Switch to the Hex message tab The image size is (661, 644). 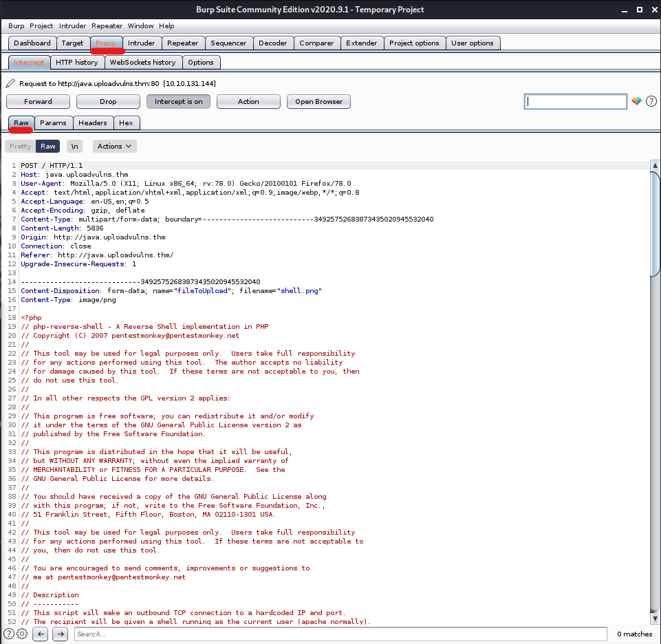pyautogui.click(x=126, y=122)
